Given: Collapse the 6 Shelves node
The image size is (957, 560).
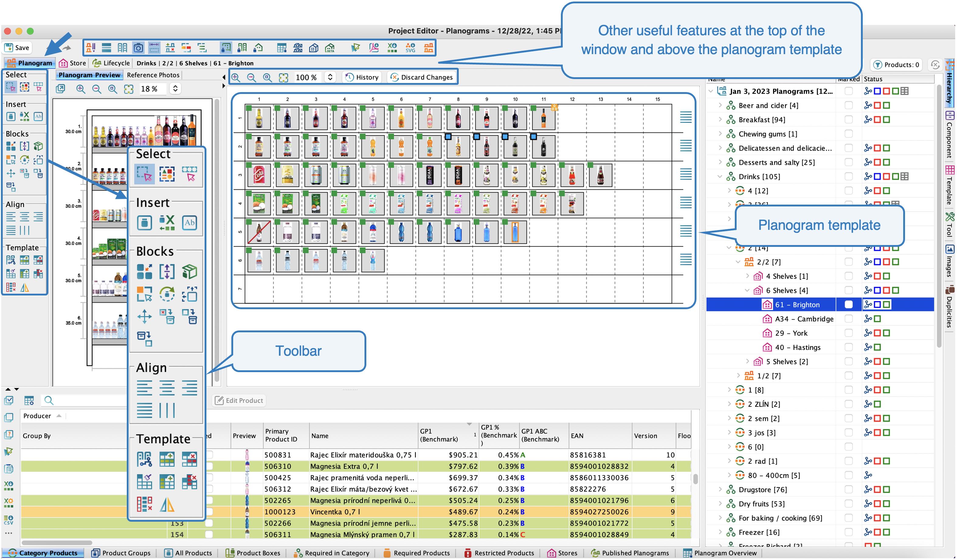Looking at the screenshot, I should click(x=747, y=290).
